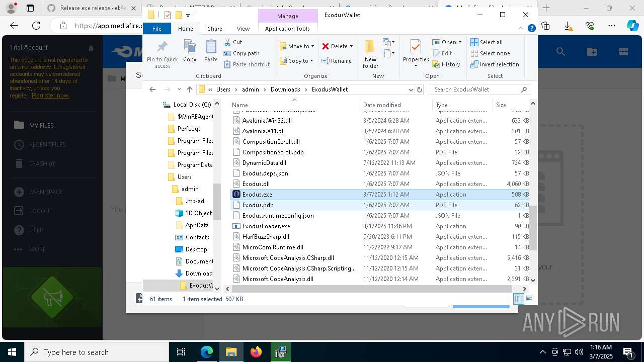Click History in ribbon

[446, 64]
